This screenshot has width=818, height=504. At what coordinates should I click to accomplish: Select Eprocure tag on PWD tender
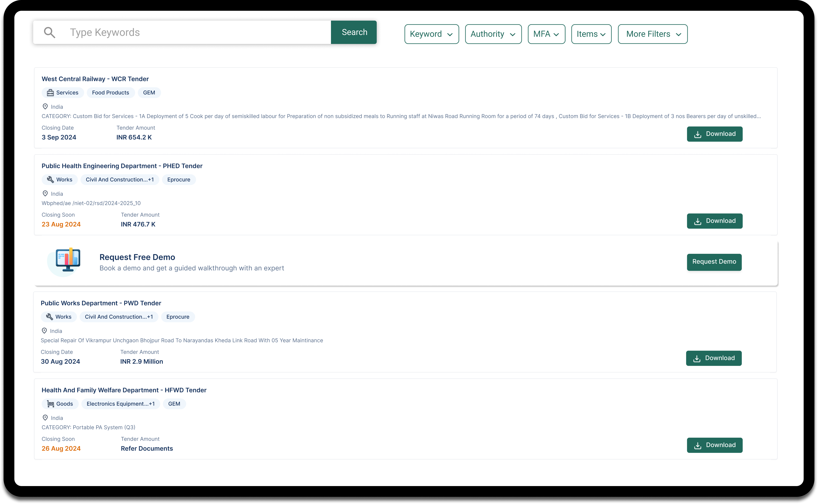(178, 317)
